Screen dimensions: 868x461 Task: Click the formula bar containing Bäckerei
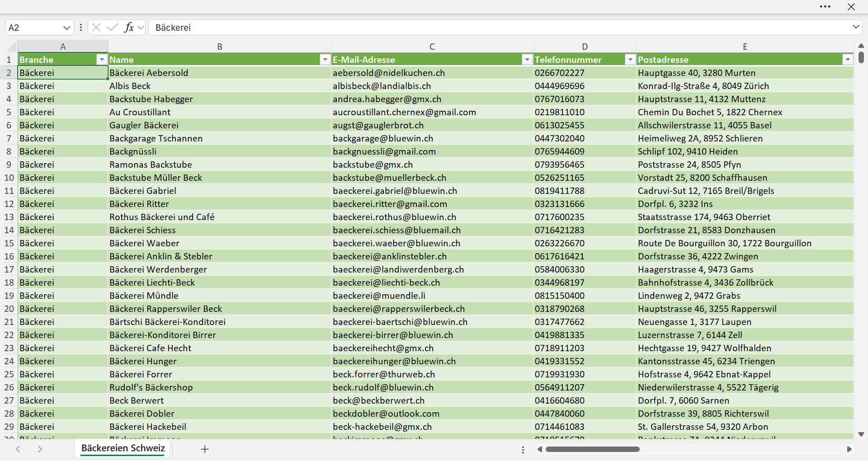point(497,28)
